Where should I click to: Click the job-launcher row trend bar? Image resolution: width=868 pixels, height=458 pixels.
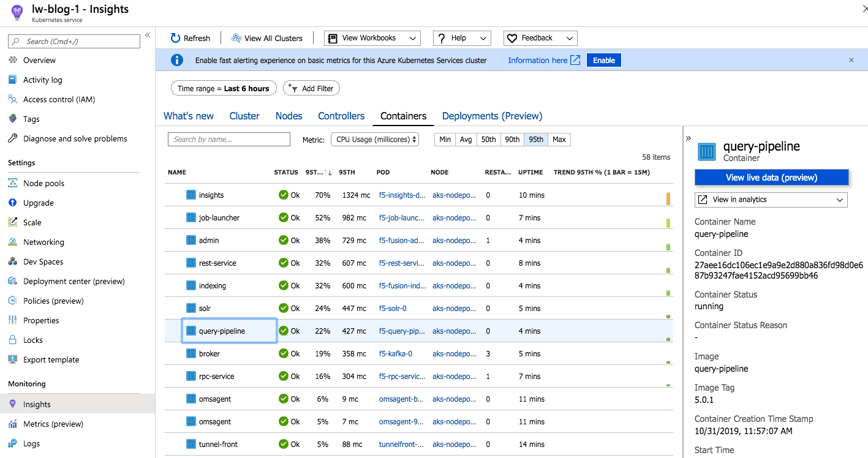click(668, 223)
